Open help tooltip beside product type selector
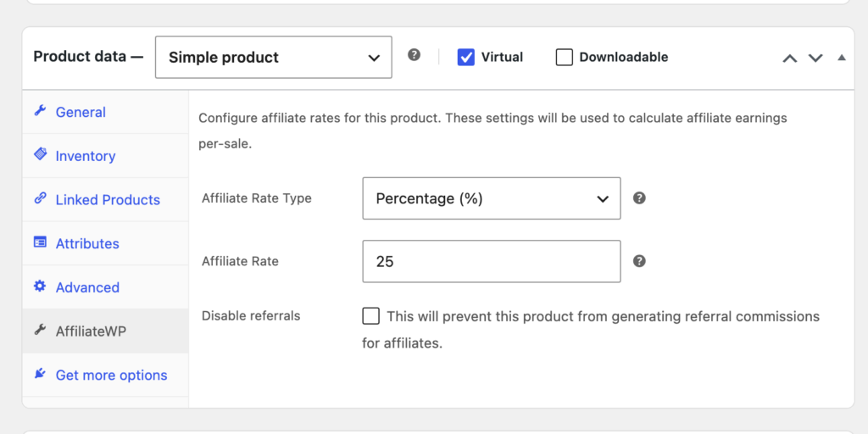The width and height of the screenshot is (868, 434). coord(414,55)
